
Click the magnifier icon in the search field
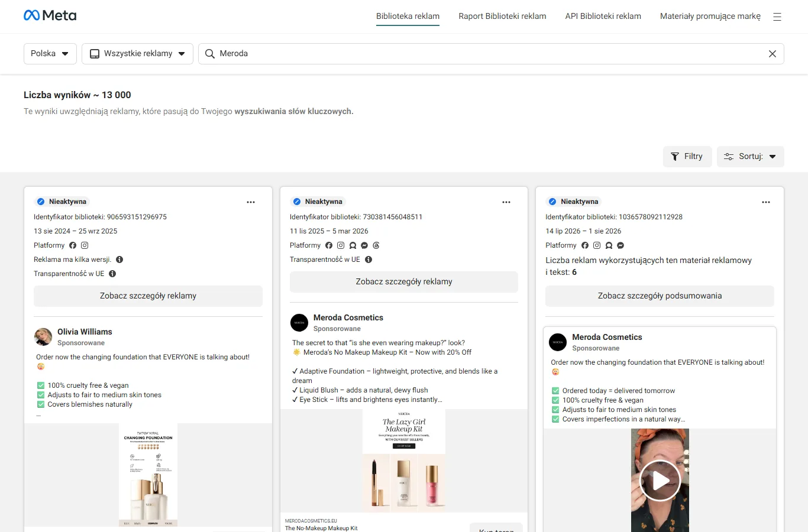tap(210, 54)
